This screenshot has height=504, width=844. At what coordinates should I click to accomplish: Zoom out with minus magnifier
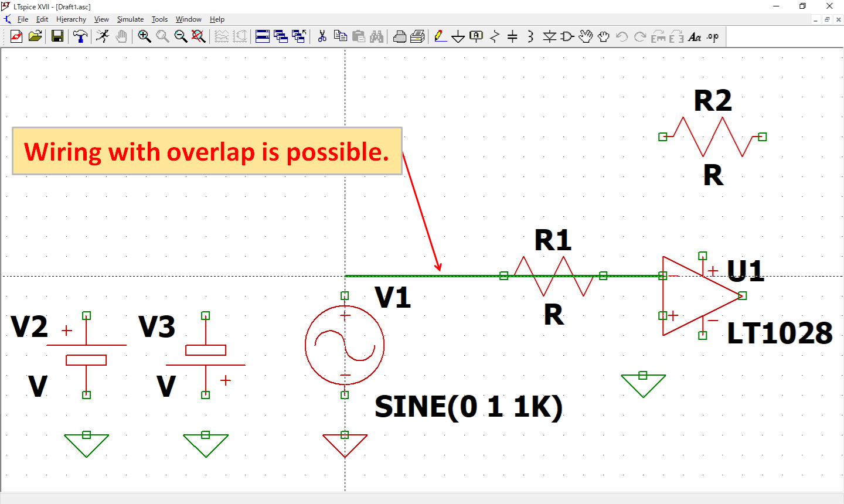pyautogui.click(x=181, y=36)
